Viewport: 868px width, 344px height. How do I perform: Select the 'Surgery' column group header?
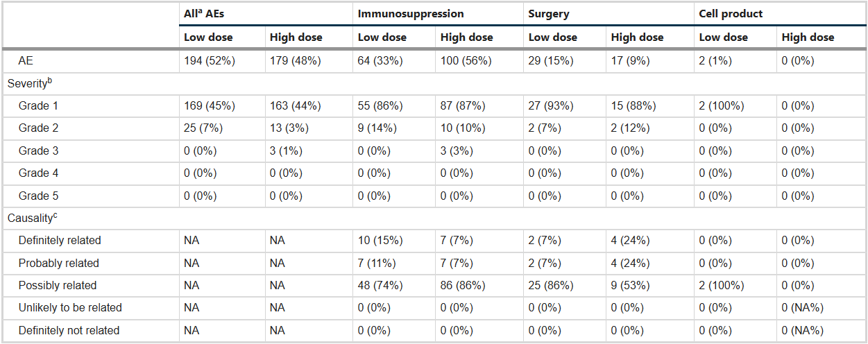click(547, 14)
